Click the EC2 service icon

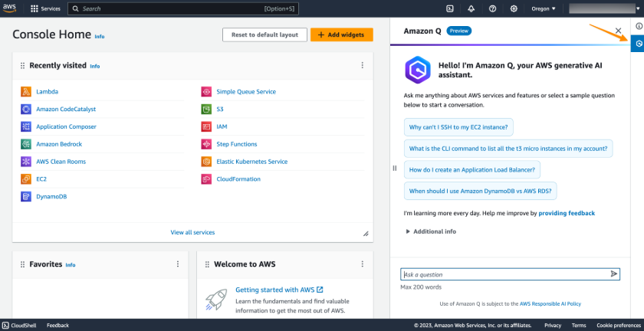(26, 179)
